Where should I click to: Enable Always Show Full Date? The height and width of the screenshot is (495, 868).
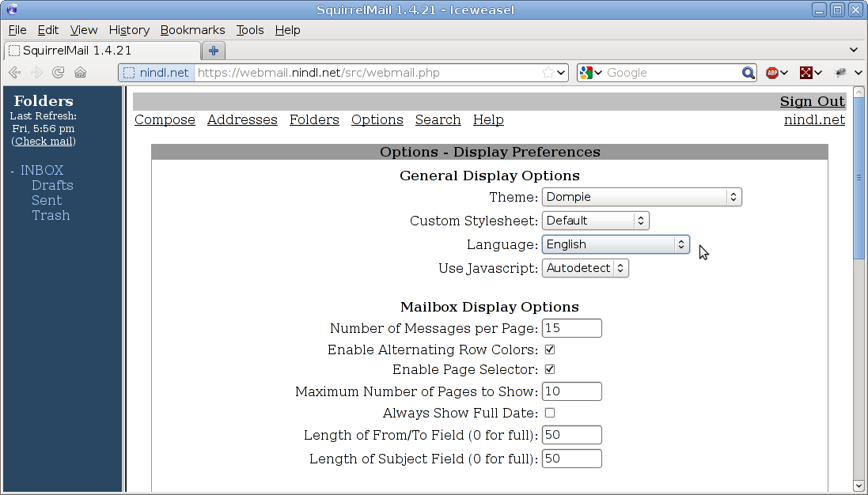(x=550, y=413)
